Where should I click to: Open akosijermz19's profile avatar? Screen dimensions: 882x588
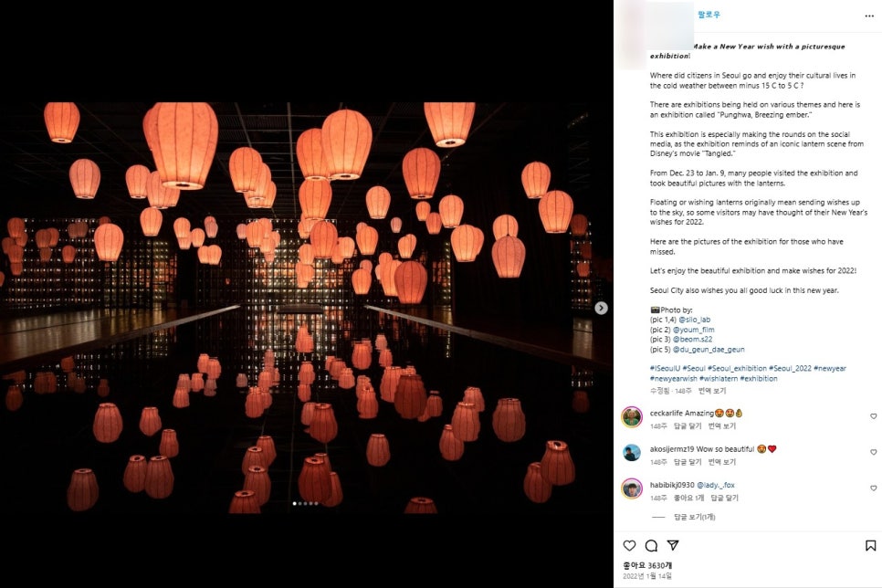click(x=632, y=452)
